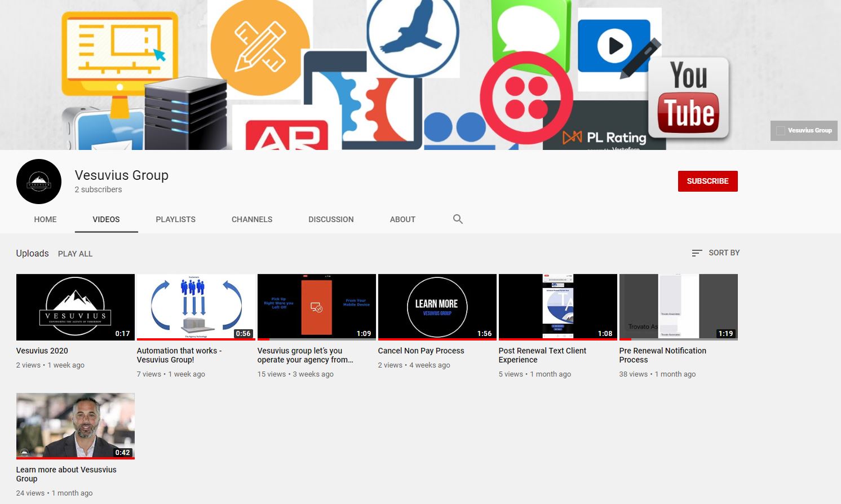Open Pre Renewal Notification Process thumbnail
The width and height of the screenshot is (841, 504).
[x=679, y=307]
